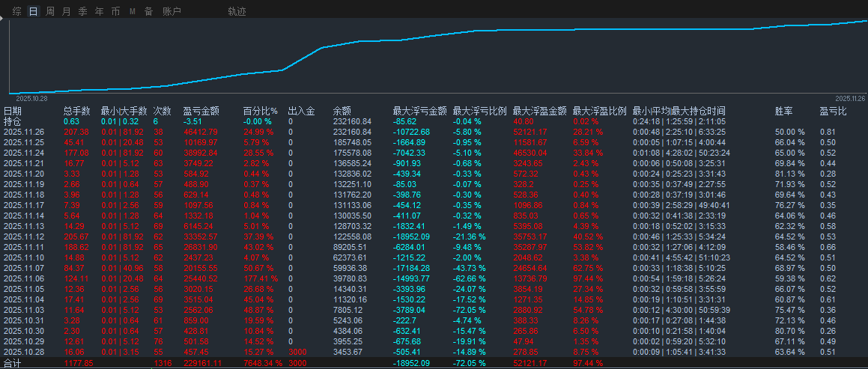Select the 2025.11.03 date row
Screen dimensions: 868x369
[434, 310]
